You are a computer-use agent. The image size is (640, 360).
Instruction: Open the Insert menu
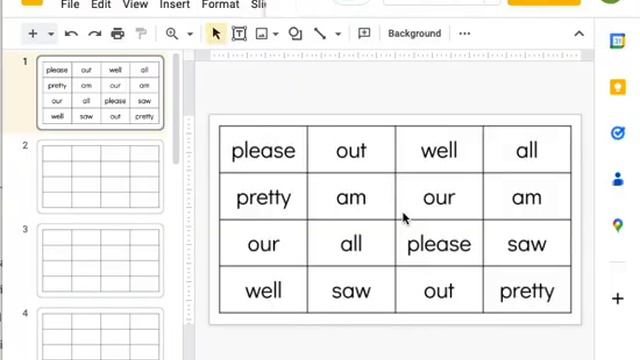click(x=174, y=5)
